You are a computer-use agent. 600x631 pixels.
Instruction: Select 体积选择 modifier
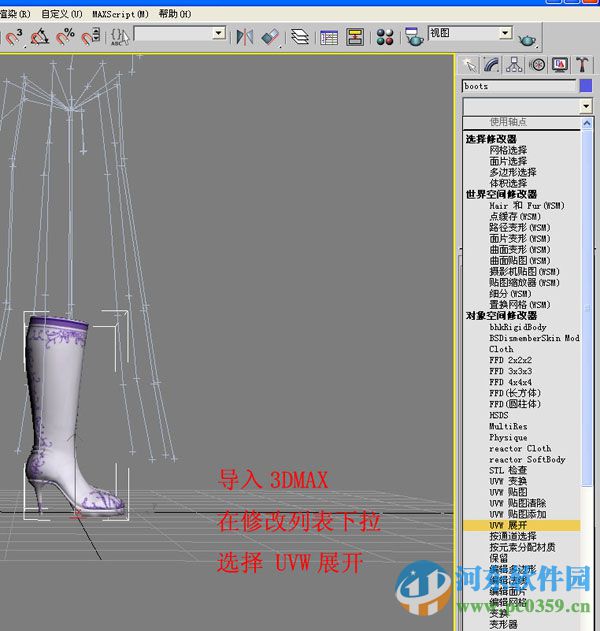[508, 183]
